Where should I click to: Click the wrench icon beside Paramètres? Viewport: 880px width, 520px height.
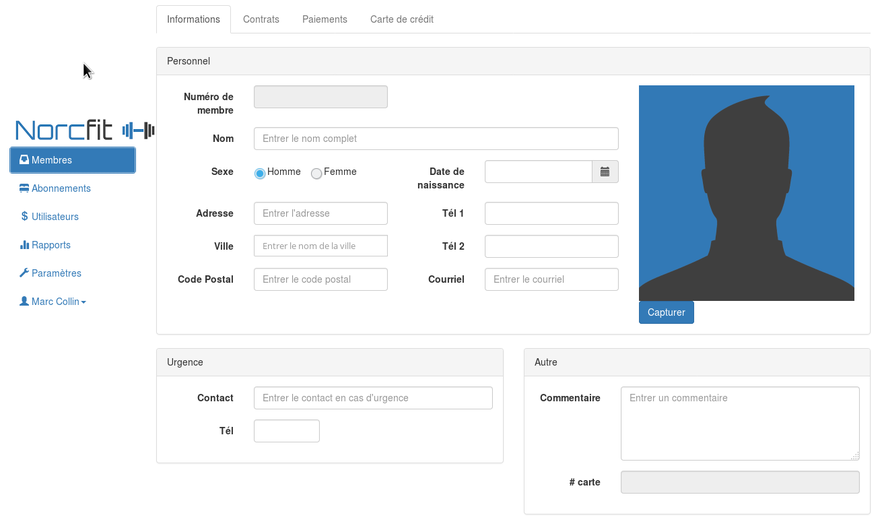(x=24, y=273)
